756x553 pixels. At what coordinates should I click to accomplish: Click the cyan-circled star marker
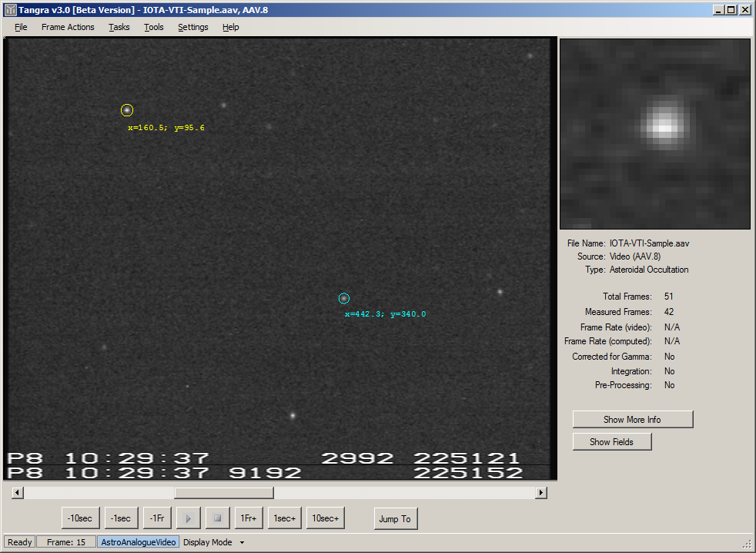[x=344, y=299]
